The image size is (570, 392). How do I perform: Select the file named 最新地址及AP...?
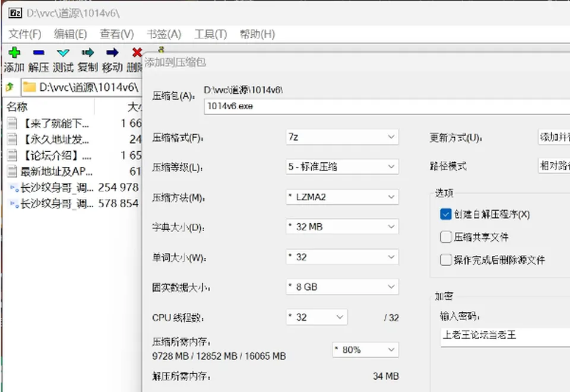tap(56, 171)
